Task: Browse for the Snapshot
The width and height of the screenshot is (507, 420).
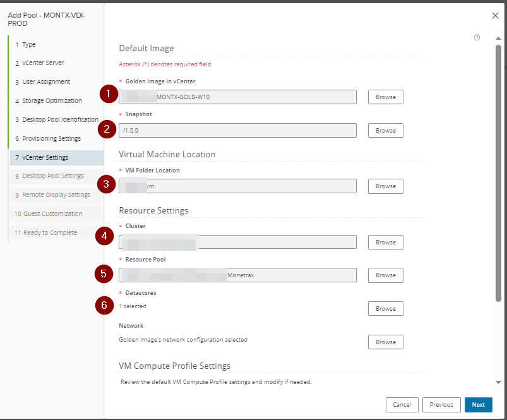Action: (385, 131)
